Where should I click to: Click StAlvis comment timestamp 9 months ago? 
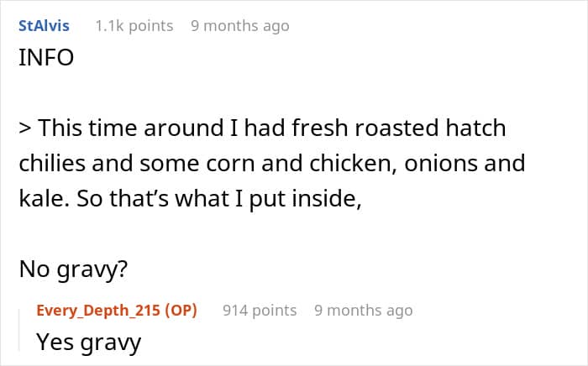click(x=240, y=26)
